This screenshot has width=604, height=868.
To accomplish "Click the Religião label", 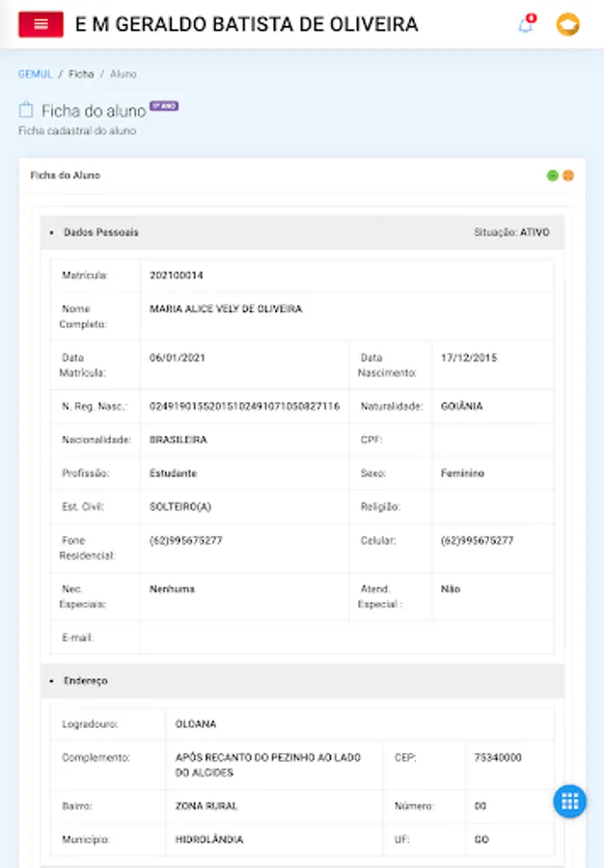I will coord(380,506).
